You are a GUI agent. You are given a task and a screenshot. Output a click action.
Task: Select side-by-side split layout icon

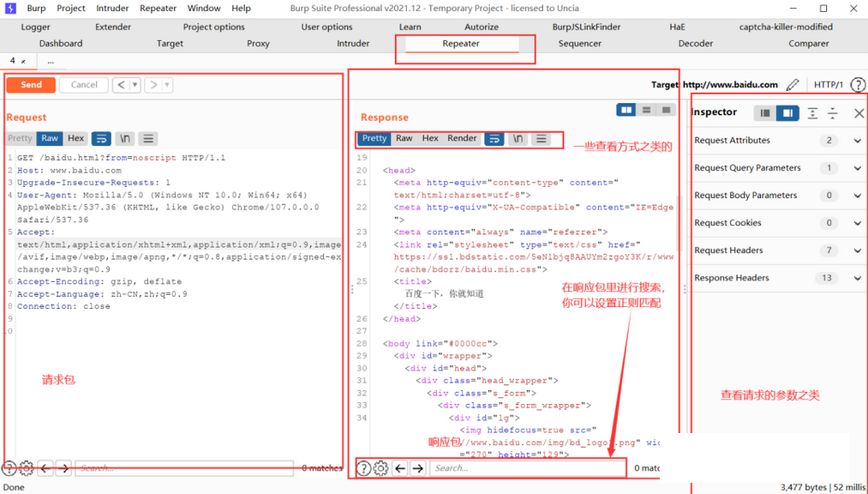click(x=626, y=111)
